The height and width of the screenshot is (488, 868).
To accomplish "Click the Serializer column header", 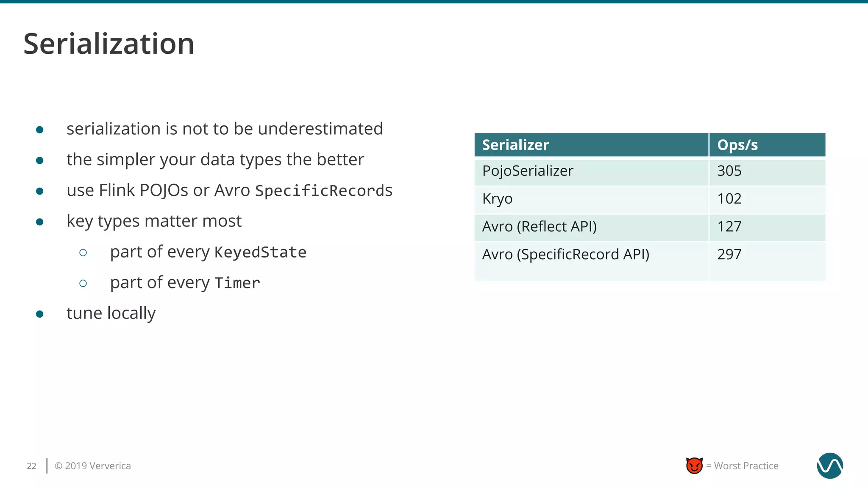I will [x=515, y=145].
